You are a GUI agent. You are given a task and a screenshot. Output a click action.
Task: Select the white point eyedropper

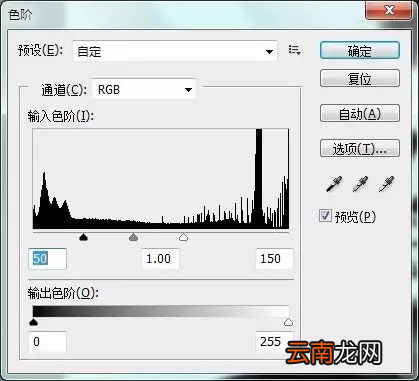(387, 184)
